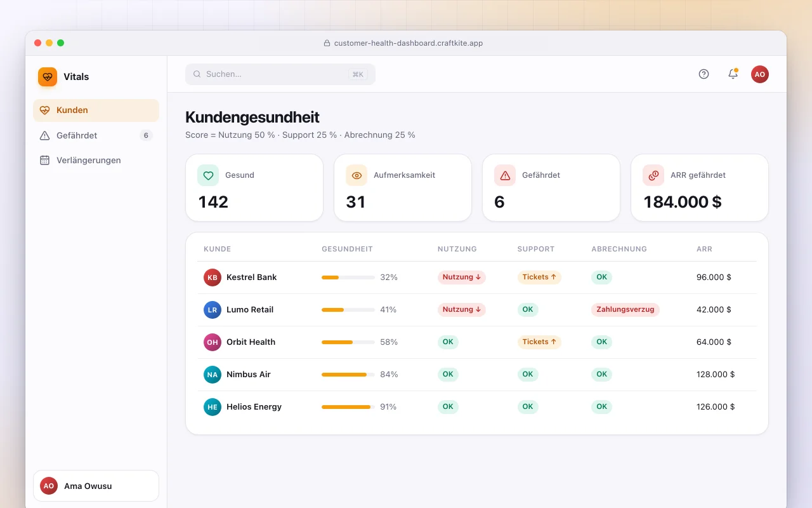
Task: Sort by the ARR column header
Action: (704, 249)
